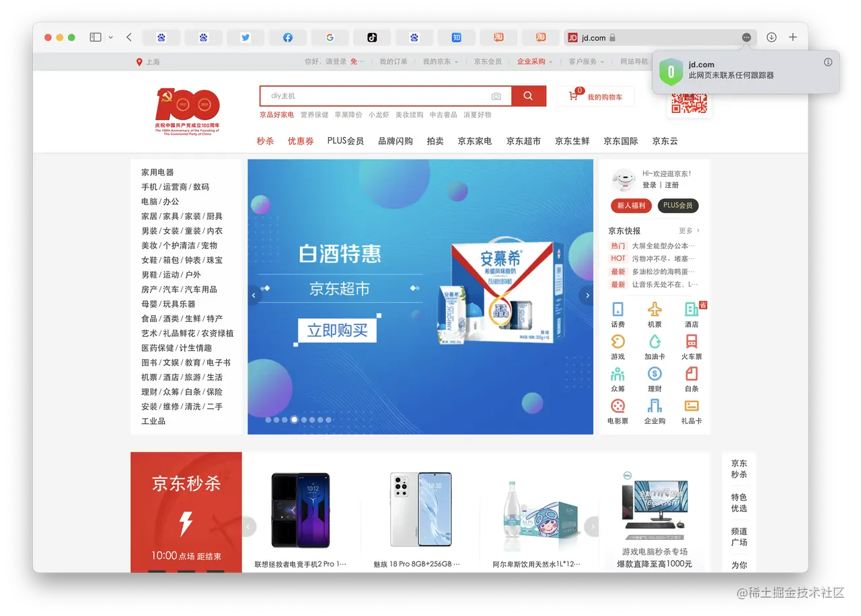Select the active white carousel dot
The image size is (861, 616).
click(294, 420)
